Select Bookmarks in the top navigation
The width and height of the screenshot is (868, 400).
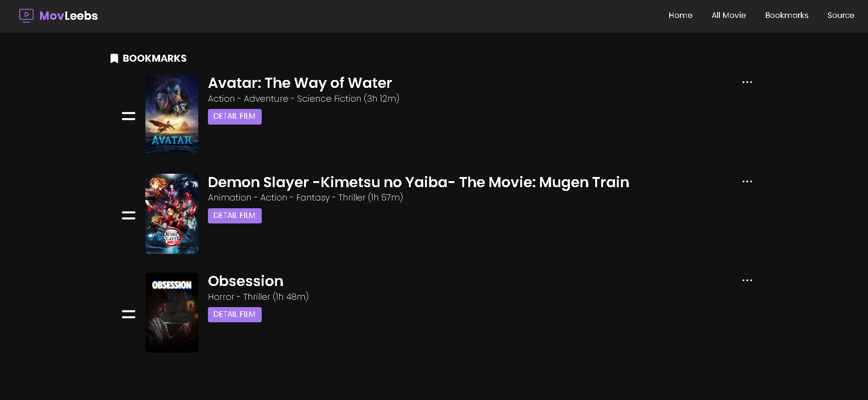787,15
